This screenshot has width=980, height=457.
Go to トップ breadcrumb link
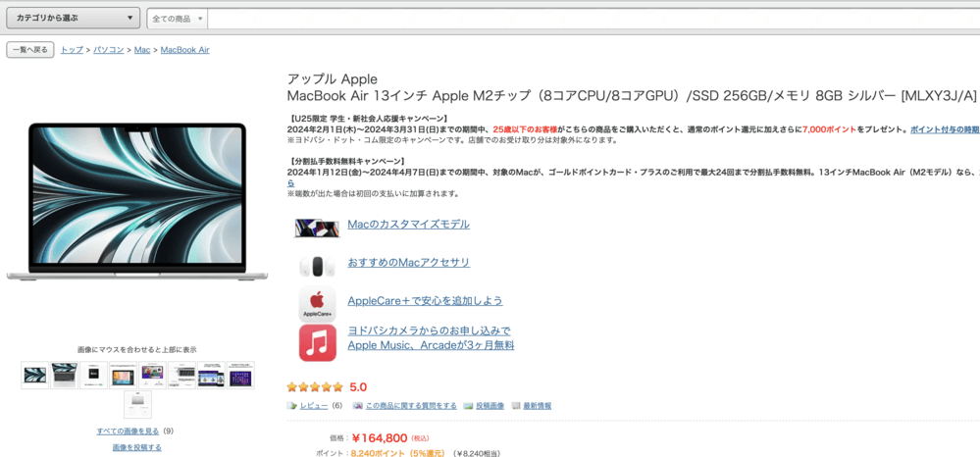point(72,50)
